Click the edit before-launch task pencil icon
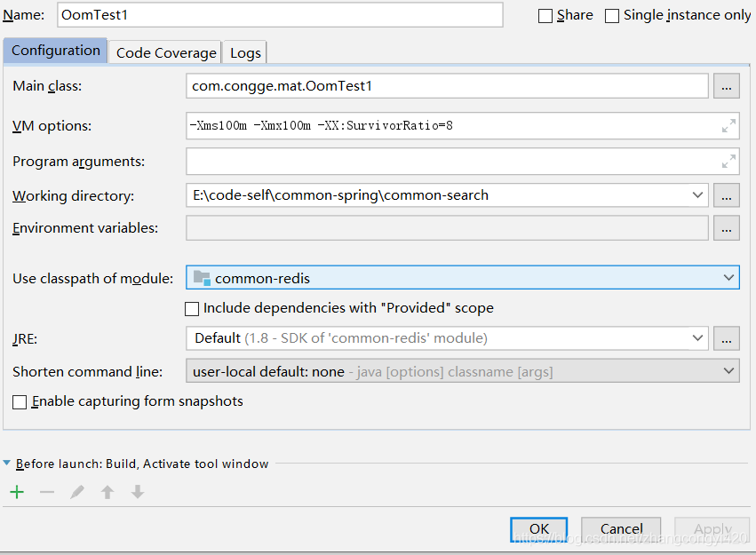 coord(77,492)
